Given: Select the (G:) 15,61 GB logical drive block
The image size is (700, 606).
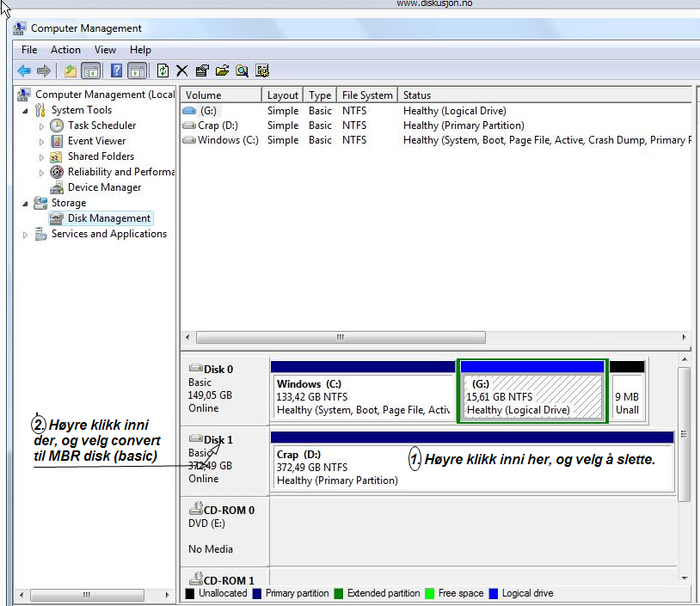Looking at the screenshot, I should click(531, 397).
